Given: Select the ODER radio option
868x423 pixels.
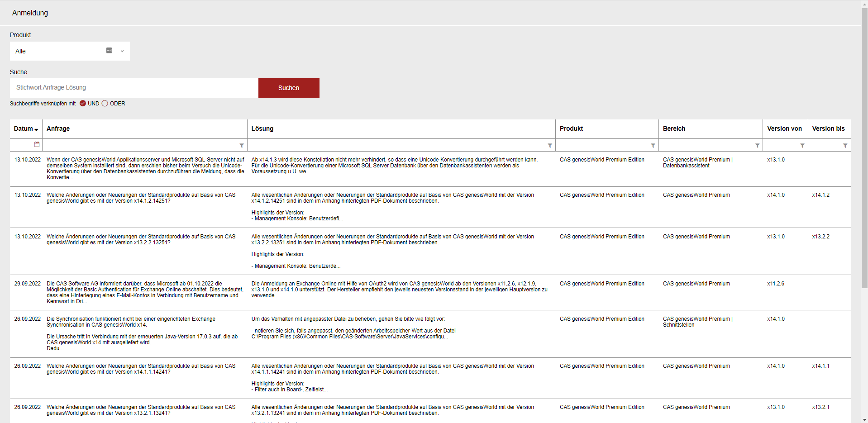Looking at the screenshot, I should [x=105, y=103].
